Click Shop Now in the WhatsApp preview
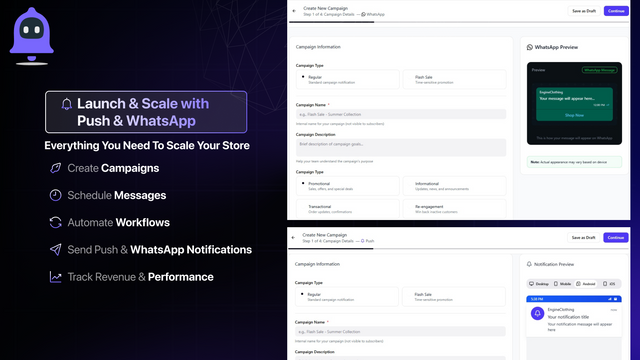This screenshot has height=360, width=640. coord(574,116)
